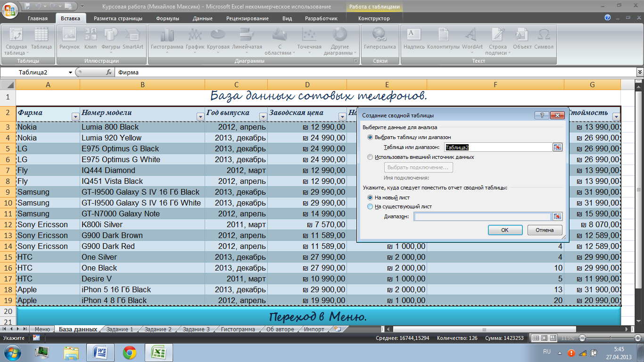Select На существующий лист radio button
Image resolution: width=644 pixels, height=362 pixels.
click(x=370, y=206)
